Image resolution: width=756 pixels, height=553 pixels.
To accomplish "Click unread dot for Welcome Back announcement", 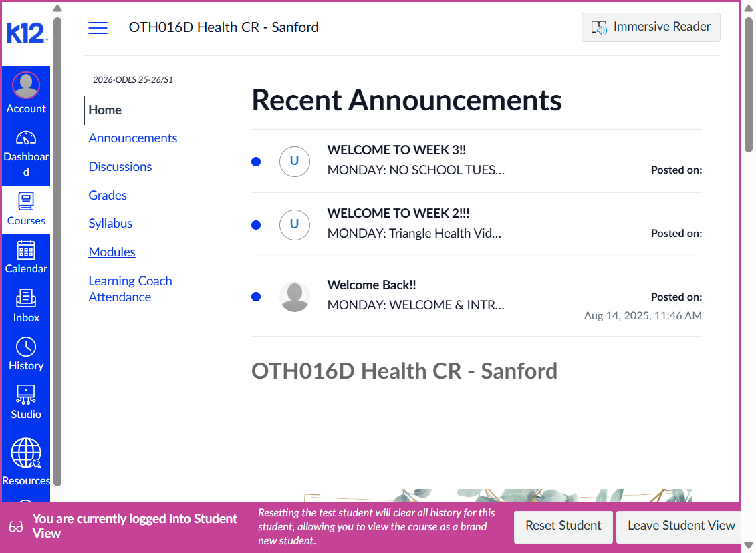I will point(256,297).
